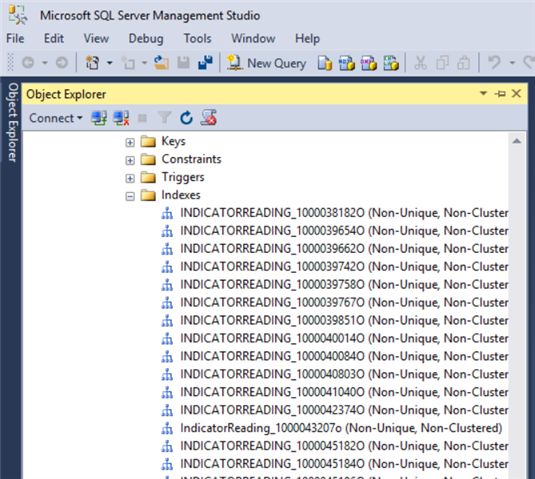Click the Disconnect server icon
The width and height of the screenshot is (535, 479).
(x=121, y=118)
